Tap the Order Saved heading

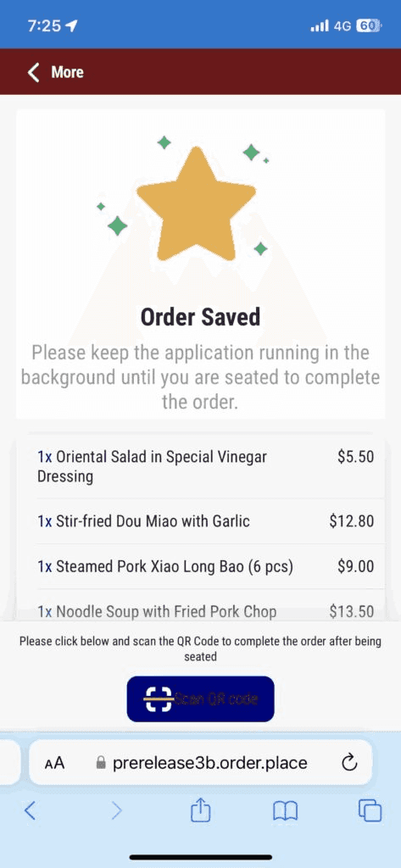pos(200,317)
